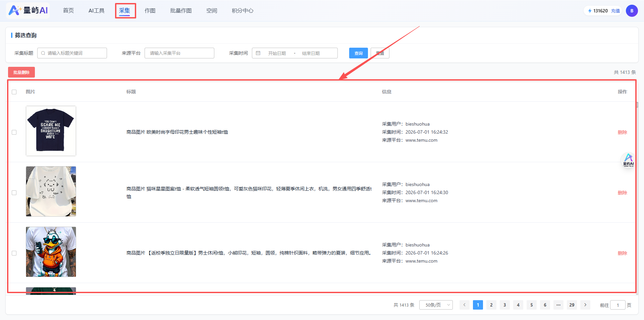Viewport: 644px width, 320px height.
Task: Open the 批量作图 tab
Action: [181, 11]
